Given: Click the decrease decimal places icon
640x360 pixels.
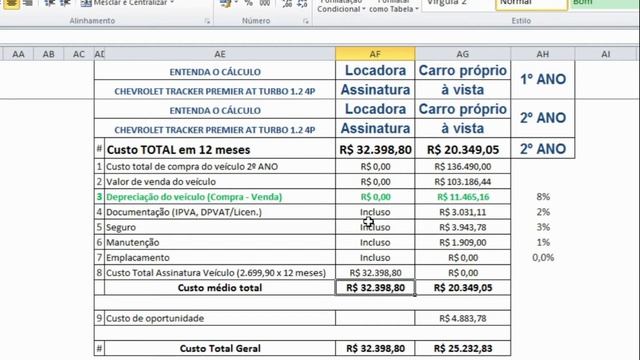Looking at the screenshot, I should (302, 4).
